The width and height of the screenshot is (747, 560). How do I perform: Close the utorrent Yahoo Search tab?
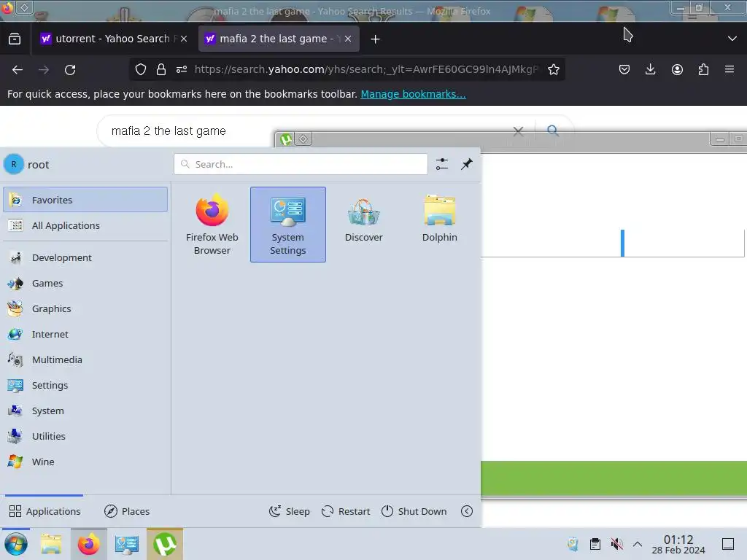click(184, 39)
